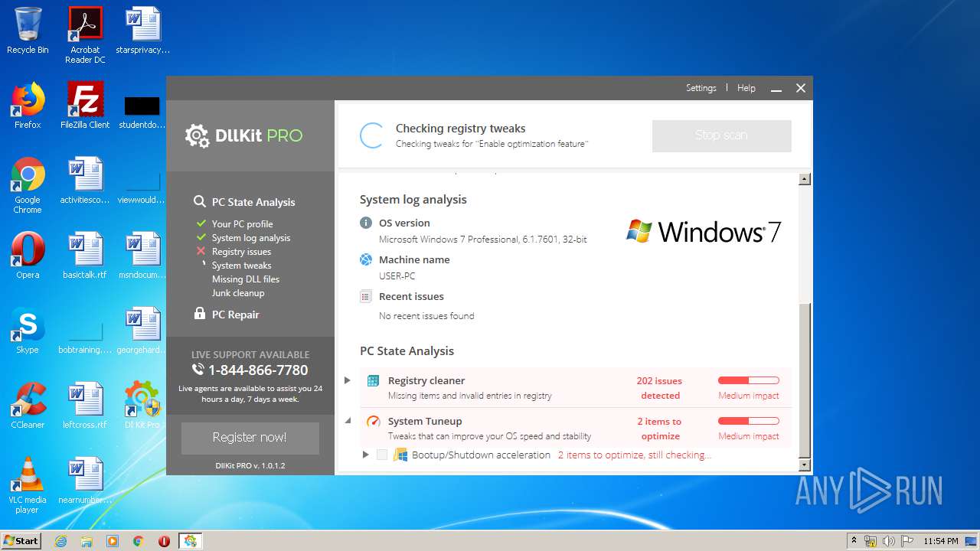Open Google Chrome desktop shortcut
The image size is (980, 551).
pos(28,185)
